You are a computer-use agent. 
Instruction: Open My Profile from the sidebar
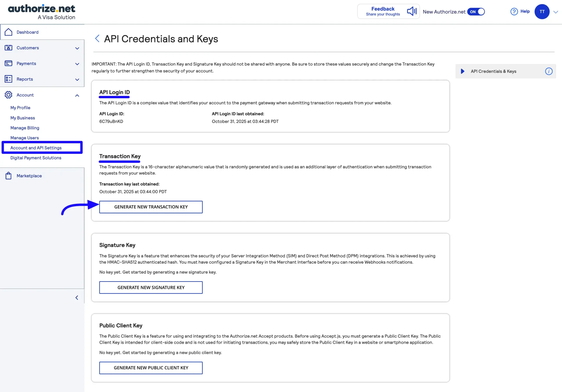pos(20,108)
